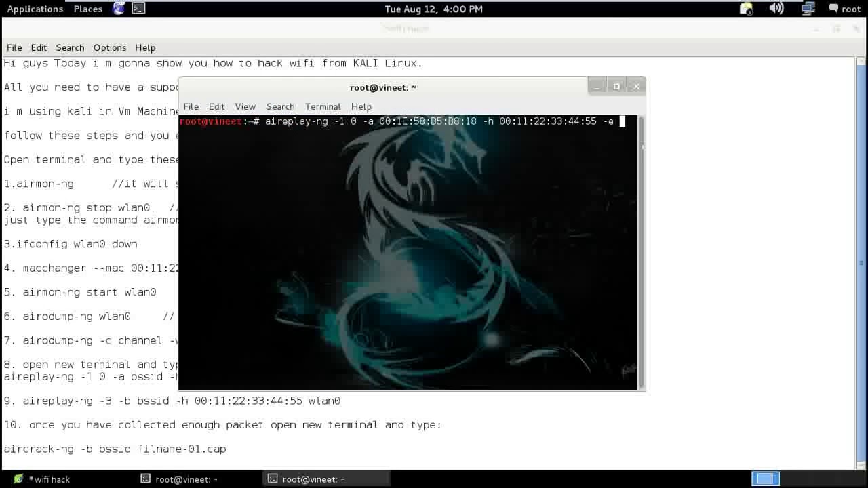This screenshot has height=488, width=868.
Task: Open the Terminal menu in terminal menubar
Action: click(323, 106)
